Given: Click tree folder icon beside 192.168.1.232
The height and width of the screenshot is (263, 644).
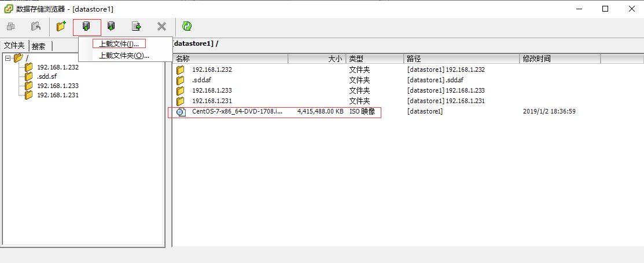Looking at the screenshot, I should (29, 67).
